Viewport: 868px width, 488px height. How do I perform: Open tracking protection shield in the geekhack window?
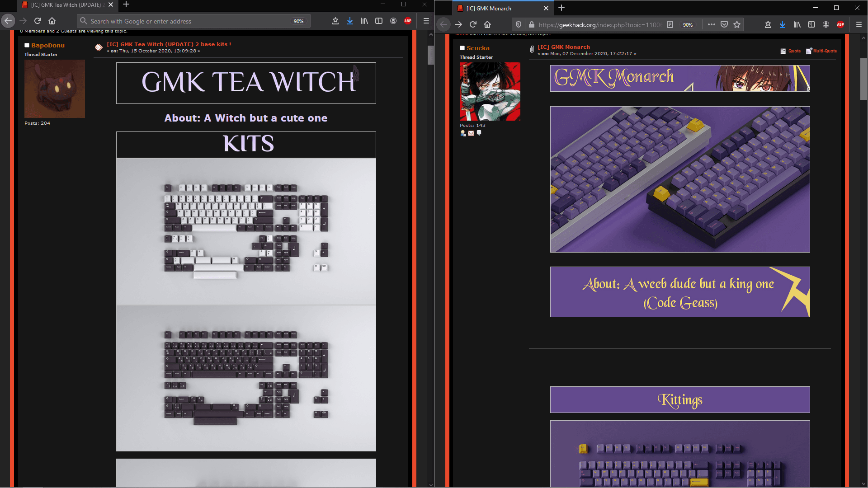coord(519,25)
